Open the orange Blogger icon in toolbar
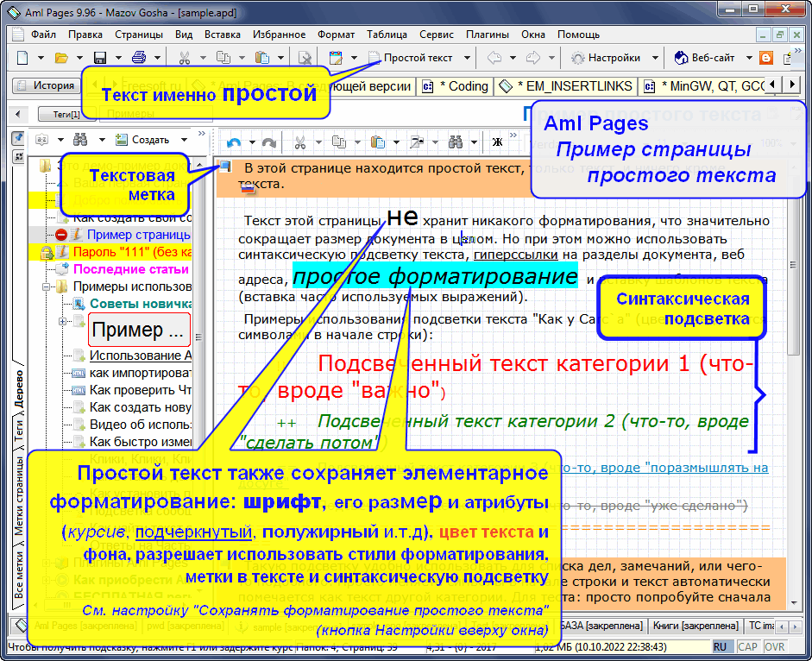Image resolution: width=812 pixels, height=661 pixels. coord(766,58)
